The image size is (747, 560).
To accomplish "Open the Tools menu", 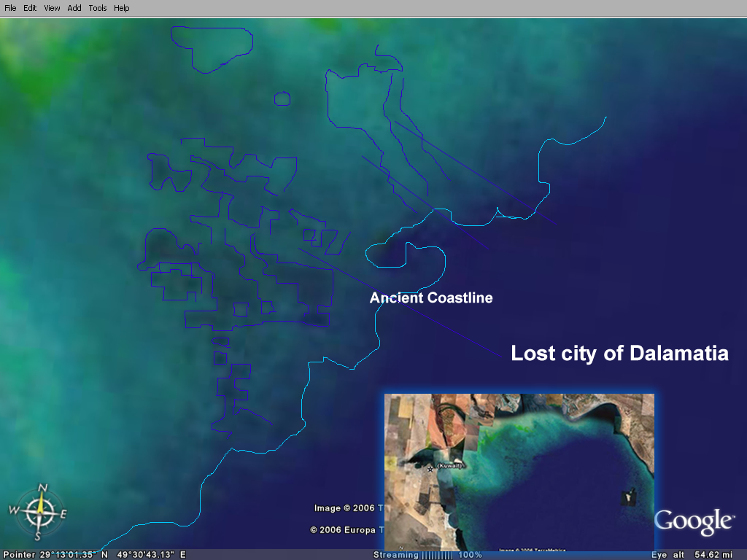I will click(x=98, y=8).
